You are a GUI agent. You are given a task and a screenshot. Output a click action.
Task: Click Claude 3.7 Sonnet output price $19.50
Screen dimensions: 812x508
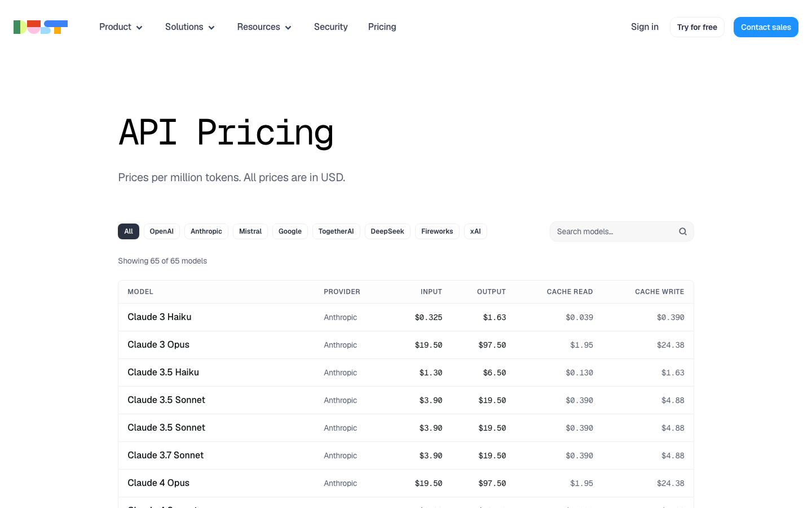pyautogui.click(x=492, y=456)
